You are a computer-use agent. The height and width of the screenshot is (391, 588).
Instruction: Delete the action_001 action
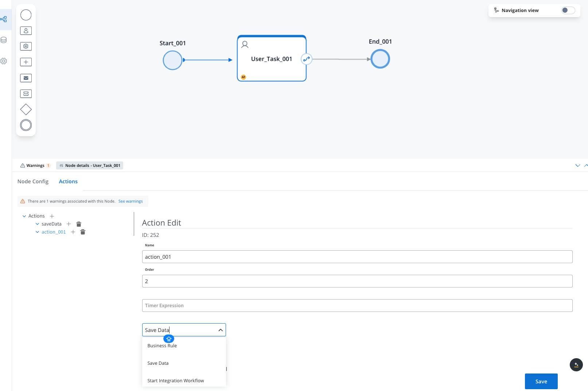coord(83,232)
